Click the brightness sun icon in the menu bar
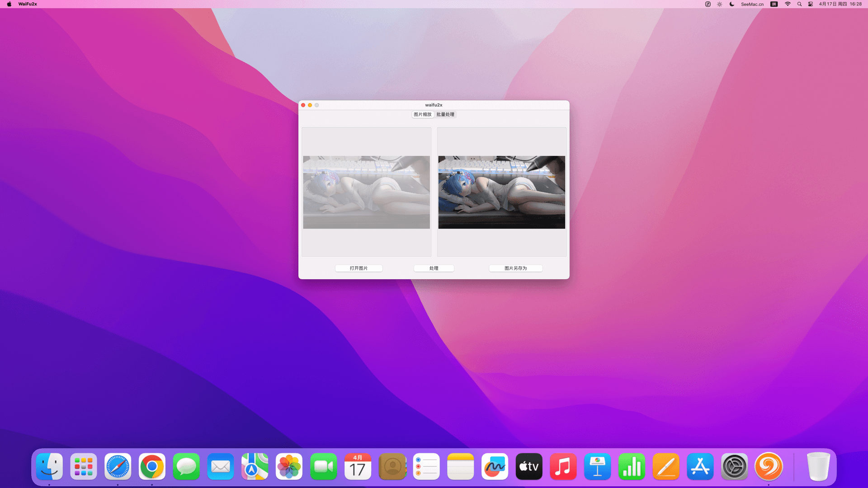The width and height of the screenshot is (868, 488). click(x=720, y=4)
